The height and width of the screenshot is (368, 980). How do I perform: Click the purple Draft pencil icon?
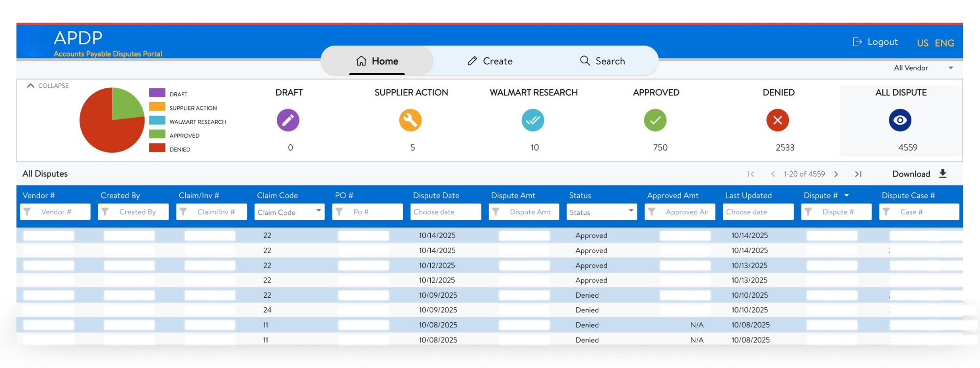(288, 120)
